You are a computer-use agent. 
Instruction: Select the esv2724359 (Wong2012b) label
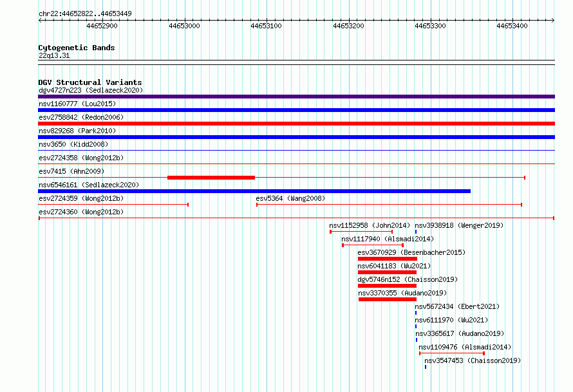[x=81, y=198]
